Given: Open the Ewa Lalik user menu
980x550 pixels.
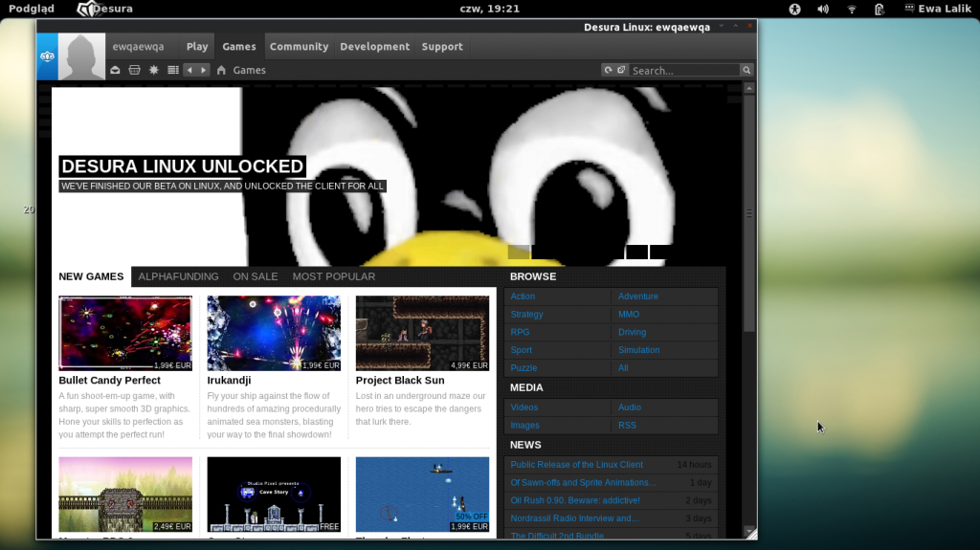Looking at the screenshot, I should pyautogui.click(x=938, y=9).
